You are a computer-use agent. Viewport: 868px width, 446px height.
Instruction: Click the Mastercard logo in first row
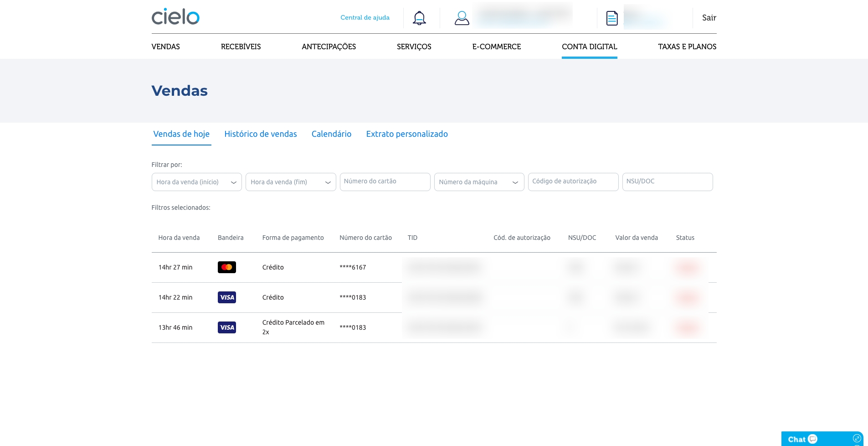pyautogui.click(x=226, y=267)
